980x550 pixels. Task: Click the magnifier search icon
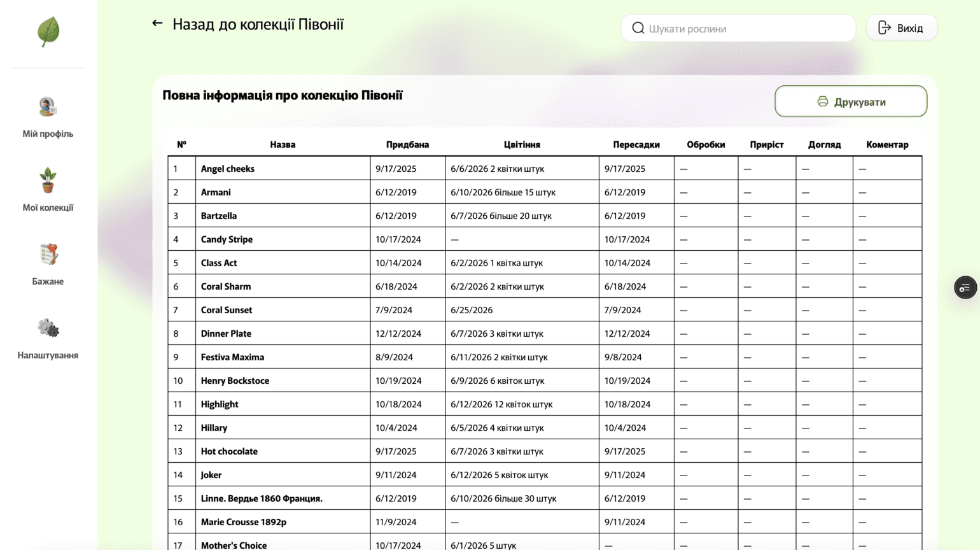[x=638, y=28]
